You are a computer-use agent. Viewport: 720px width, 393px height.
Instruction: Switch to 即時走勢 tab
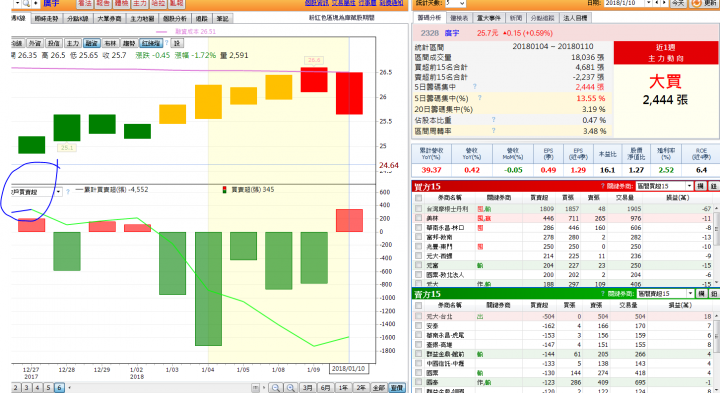click(47, 18)
